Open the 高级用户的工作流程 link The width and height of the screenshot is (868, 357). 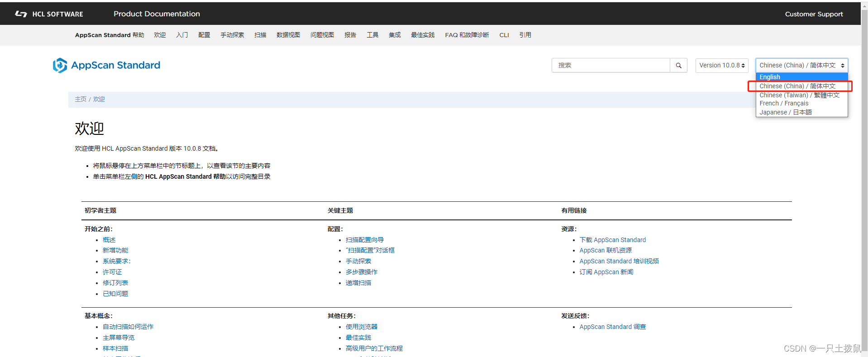(374, 348)
